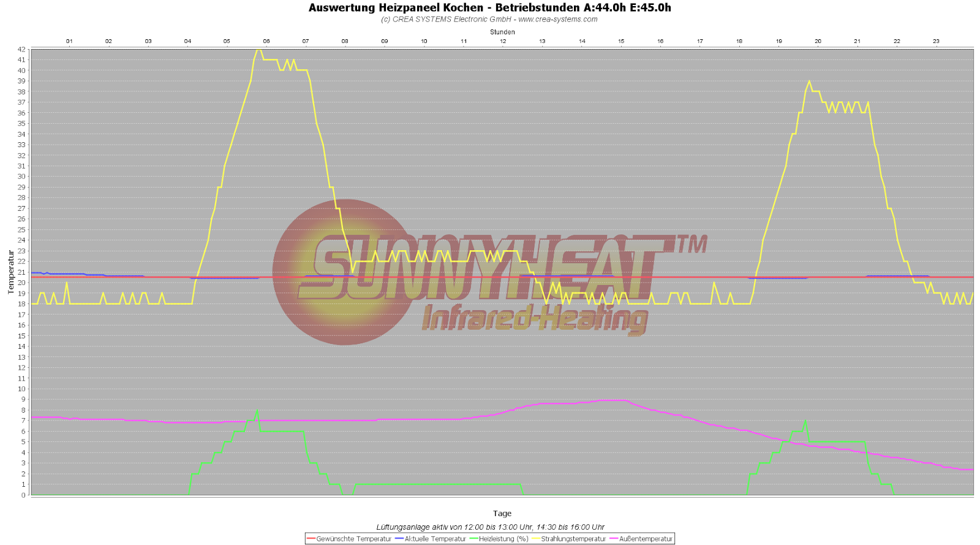Click temperature tick '18' on left axis
The width and height of the screenshot is (980, 545).
click(x=21, y=304)
